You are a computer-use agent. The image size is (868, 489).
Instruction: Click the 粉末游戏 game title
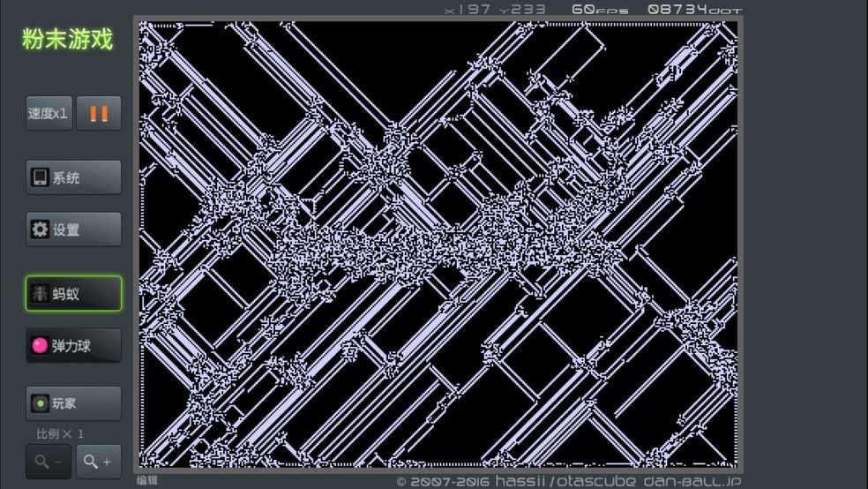[68, 40]
